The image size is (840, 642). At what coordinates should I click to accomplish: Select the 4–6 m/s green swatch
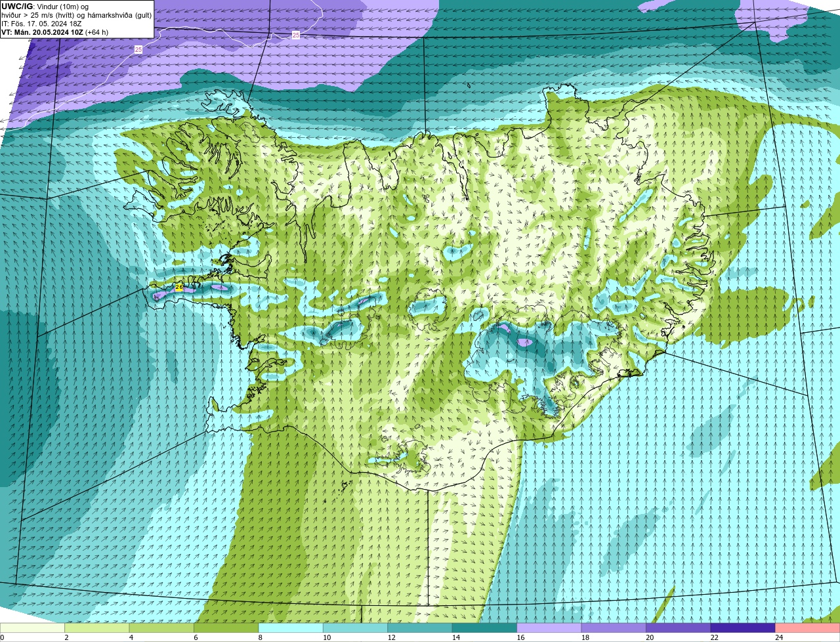pos(162,628)
